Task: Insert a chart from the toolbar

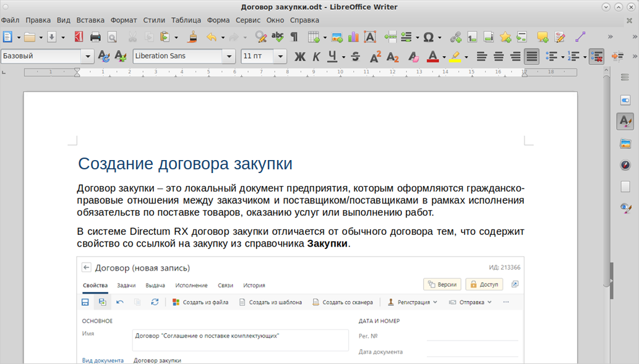Action: click(353, 37)
